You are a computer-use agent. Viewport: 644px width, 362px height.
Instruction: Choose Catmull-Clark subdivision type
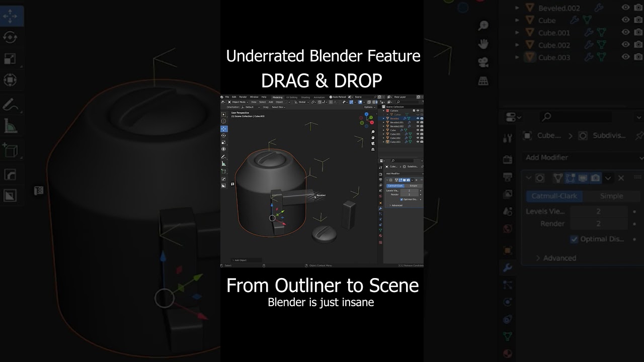(395, 186)
